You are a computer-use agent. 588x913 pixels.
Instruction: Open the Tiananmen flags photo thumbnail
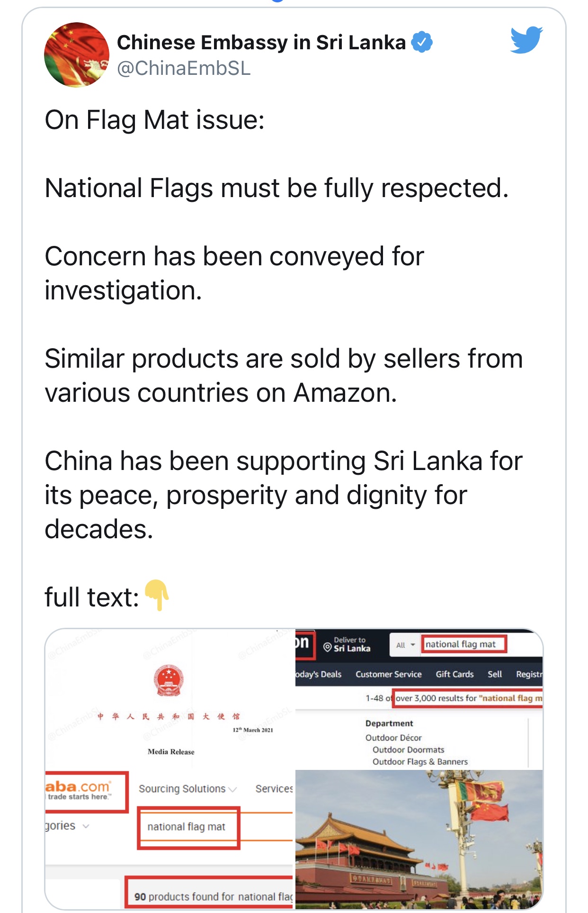tap(419, 839)
